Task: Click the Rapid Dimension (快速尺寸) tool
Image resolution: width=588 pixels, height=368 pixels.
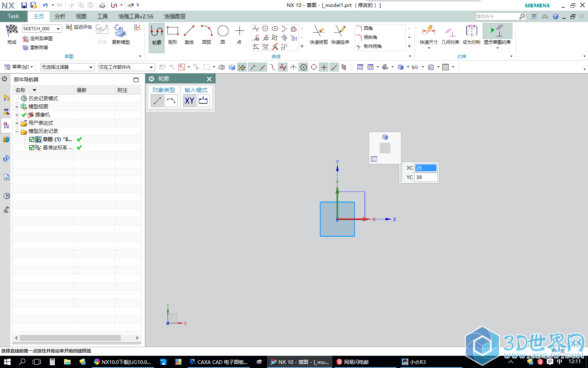Action: click(x=428, y=34)
